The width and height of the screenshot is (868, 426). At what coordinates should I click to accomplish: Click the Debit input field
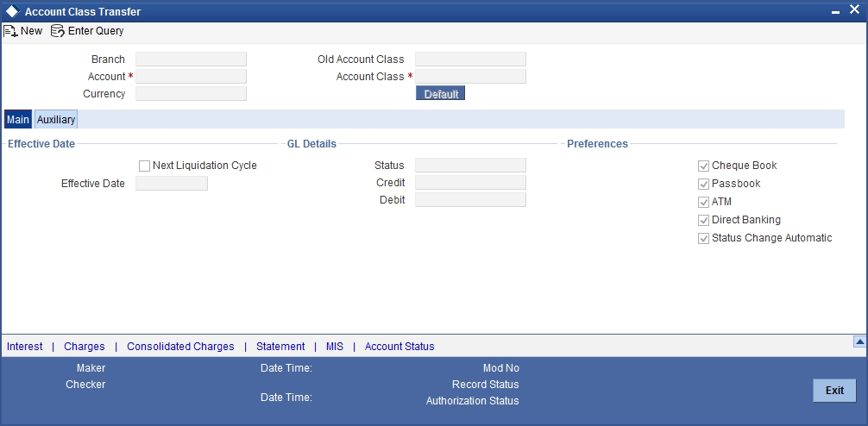pyautogui.click(x=470, y=200)
